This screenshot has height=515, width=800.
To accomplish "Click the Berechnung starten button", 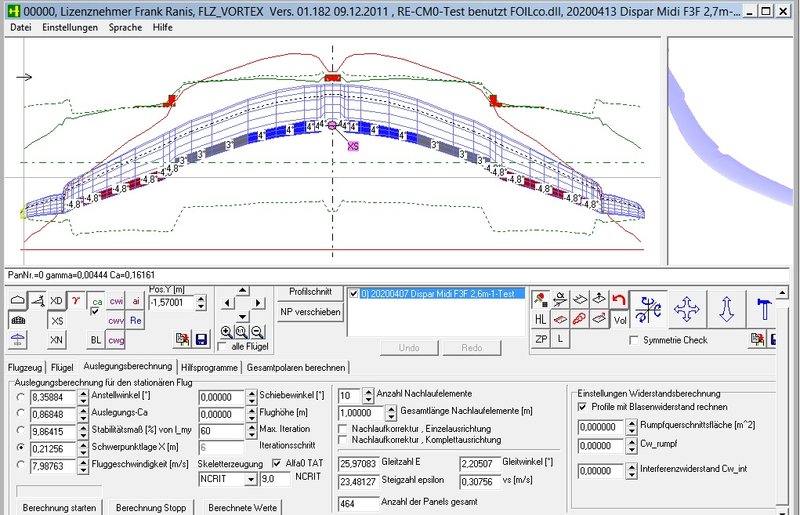I will pyautogui.click(x=60, y=508).
